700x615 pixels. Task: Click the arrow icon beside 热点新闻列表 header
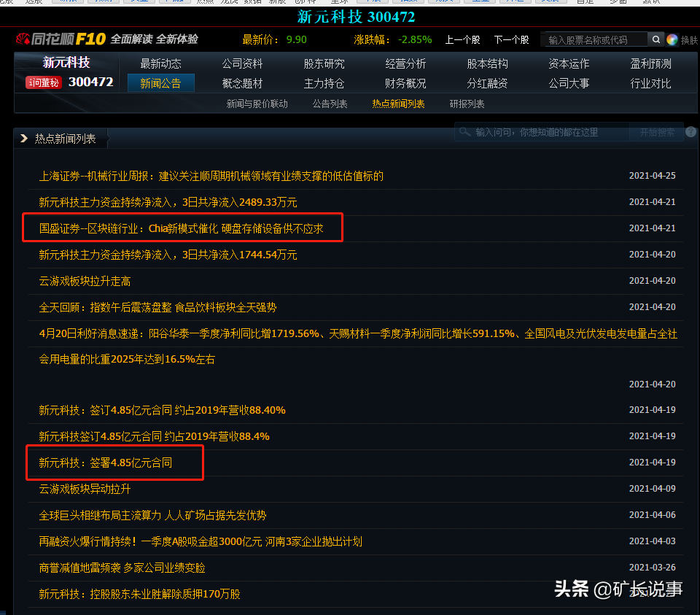click(x=24, y=139)
